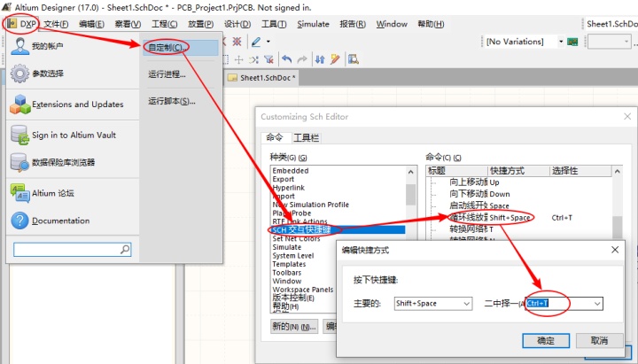Select SCH 交互快捷键 category
This screenshot has width=638, height=364.
coord(338,229)
